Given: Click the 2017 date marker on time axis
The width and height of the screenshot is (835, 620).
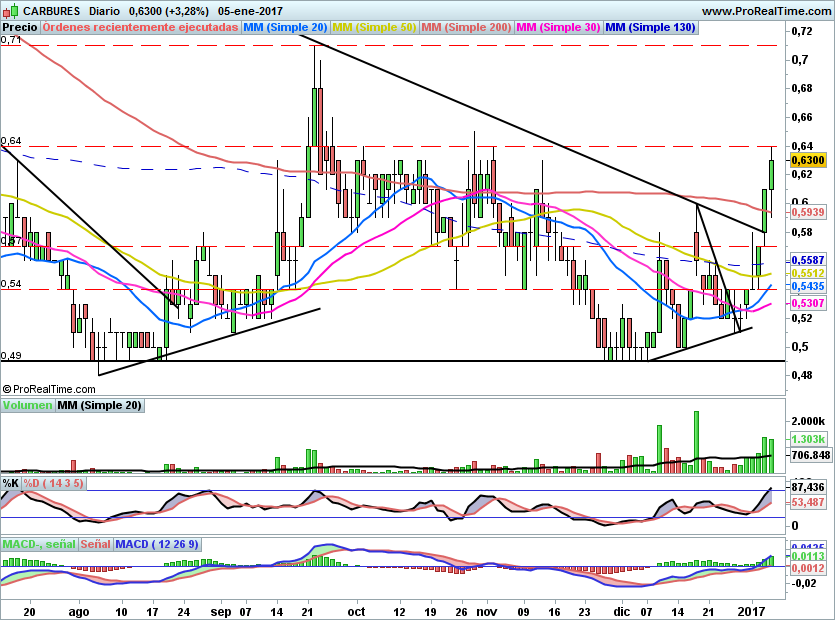Looking at the screenshot, I should tap(750, 609).
